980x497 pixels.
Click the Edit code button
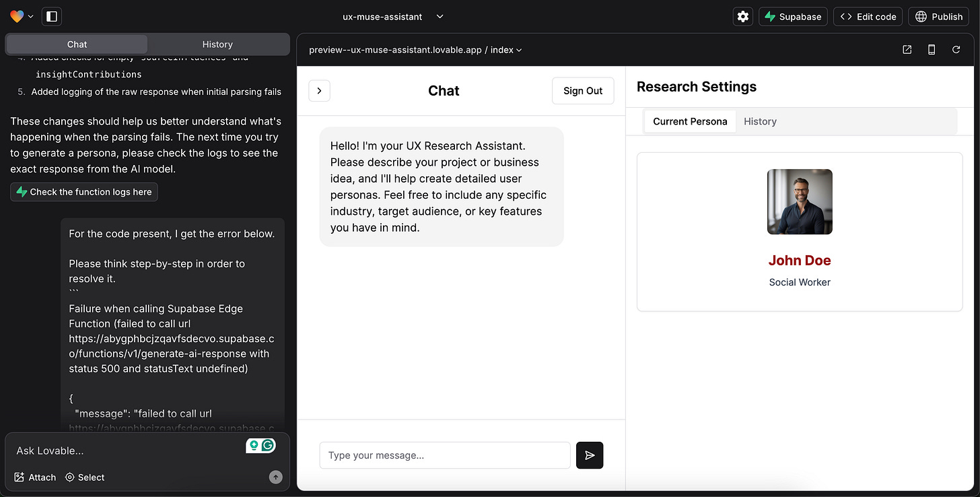point(869,17)
